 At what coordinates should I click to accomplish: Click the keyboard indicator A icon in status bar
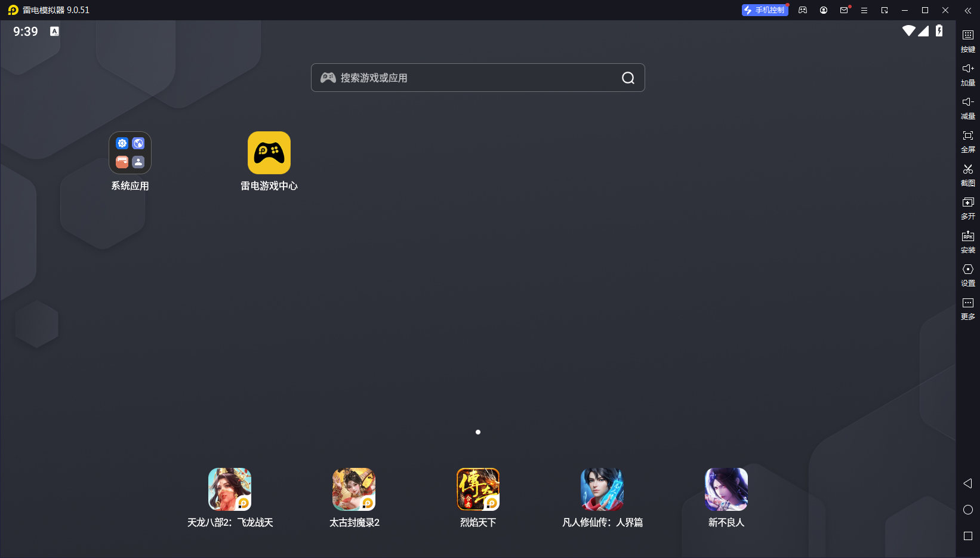pyautogui.click(x=54, y=32)
